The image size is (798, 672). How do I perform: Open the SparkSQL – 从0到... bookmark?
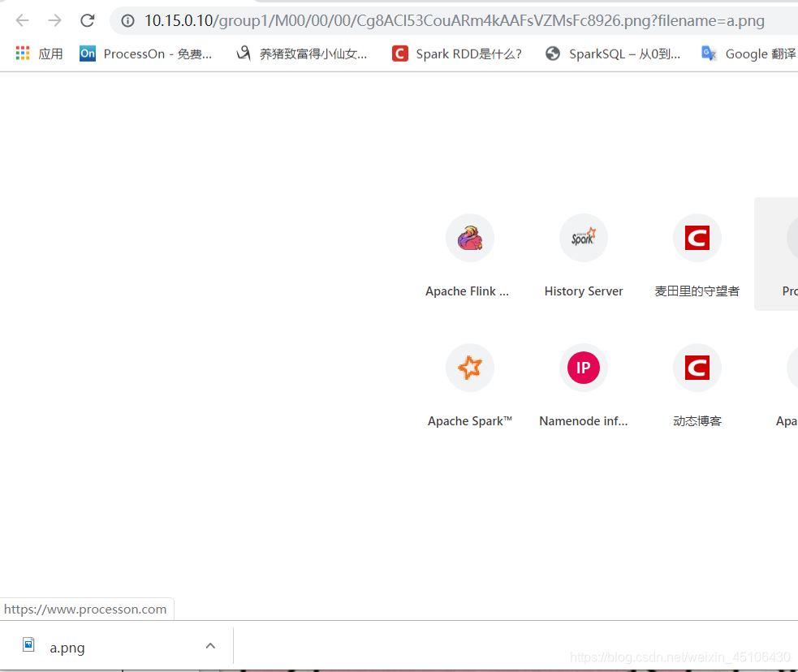tap(624, 54)
